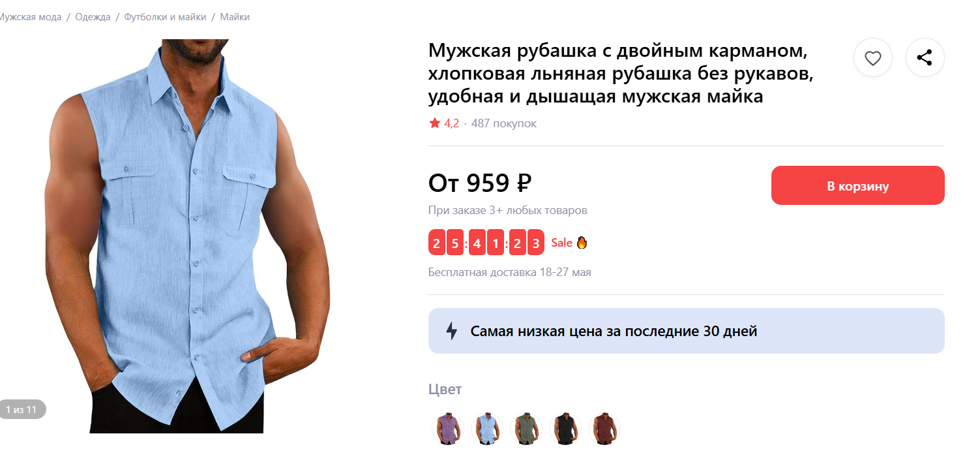Click the 487 покупок purchases count

(504, 123)
